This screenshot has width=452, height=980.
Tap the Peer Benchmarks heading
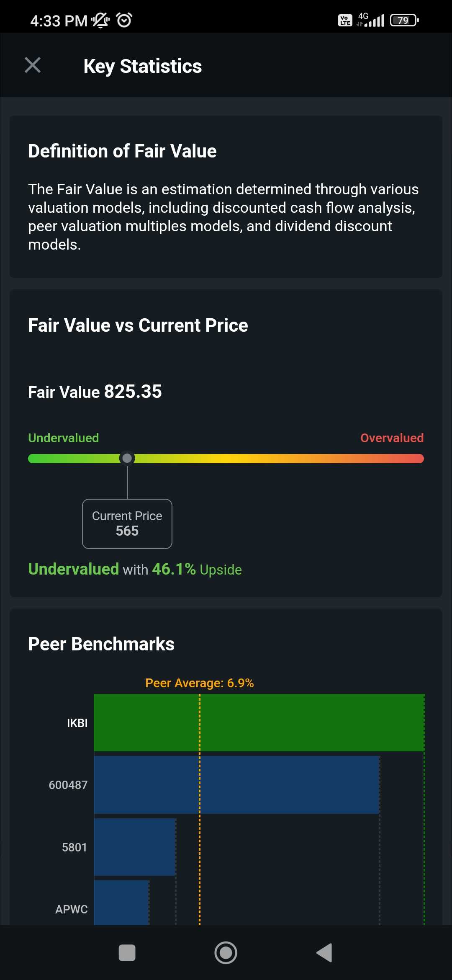(x=101, y=644)
